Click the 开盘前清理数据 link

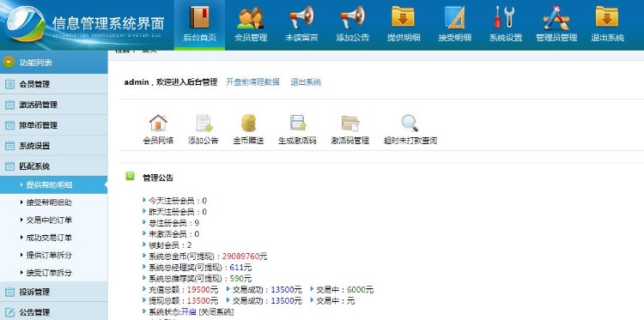click(x=253, y=82)
